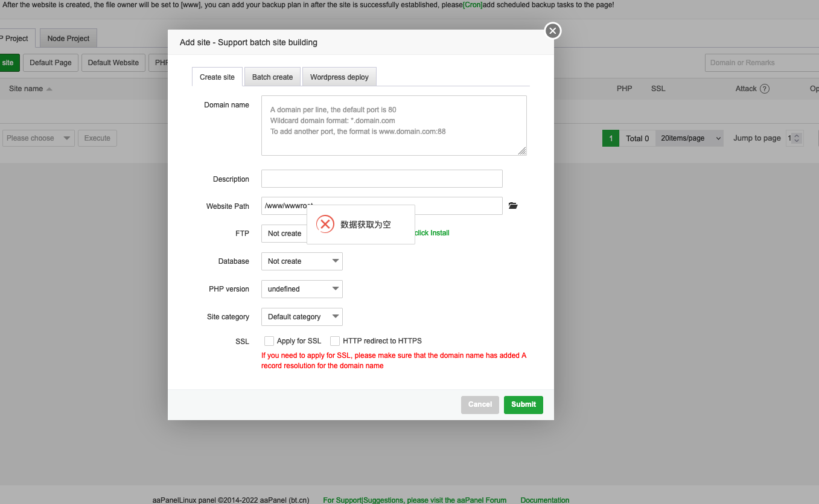Open the Cron link in the notice
Screen dimensions: 819x504
click(473, 5)
